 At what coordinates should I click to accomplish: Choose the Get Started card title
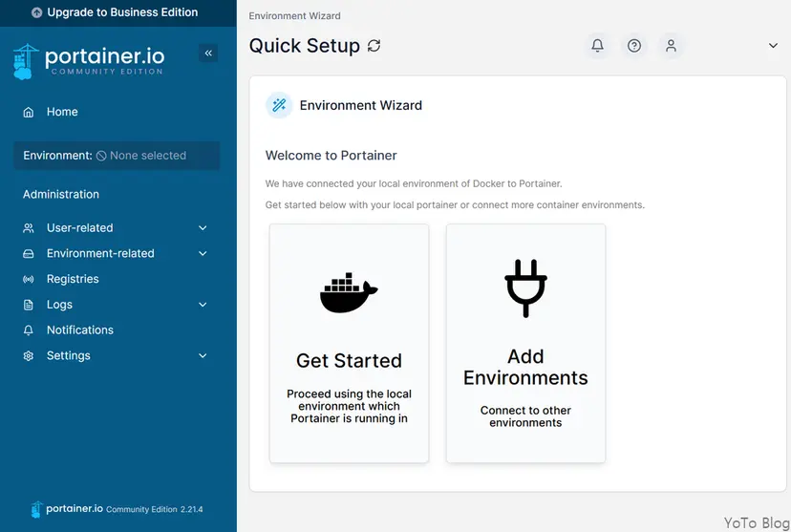click(x=349, y=361)
